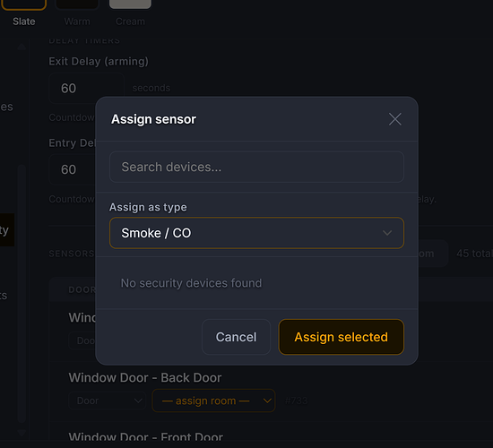Open the Door type dropdown for Back Door

pyautogui.click(x=108, y=401)
